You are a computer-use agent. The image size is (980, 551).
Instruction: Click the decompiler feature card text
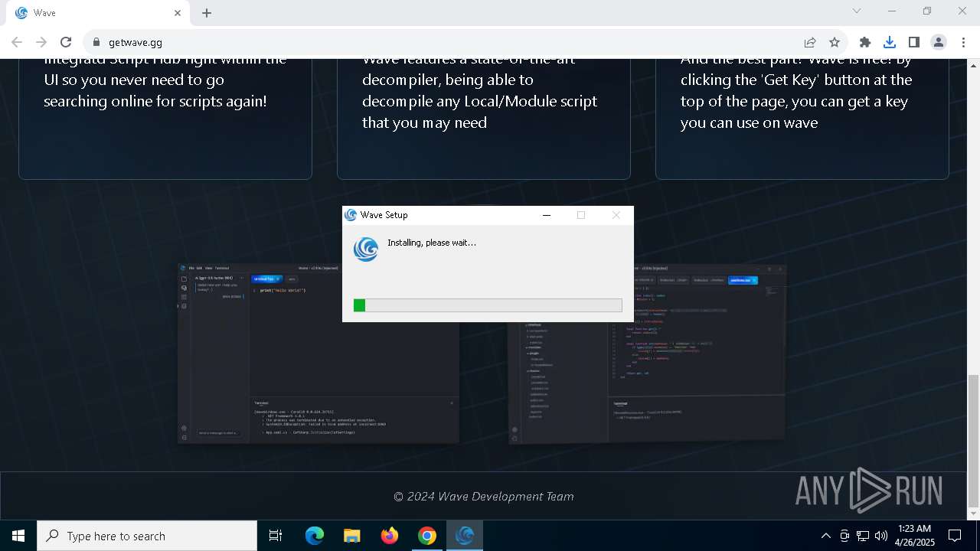tap(479, 90)
